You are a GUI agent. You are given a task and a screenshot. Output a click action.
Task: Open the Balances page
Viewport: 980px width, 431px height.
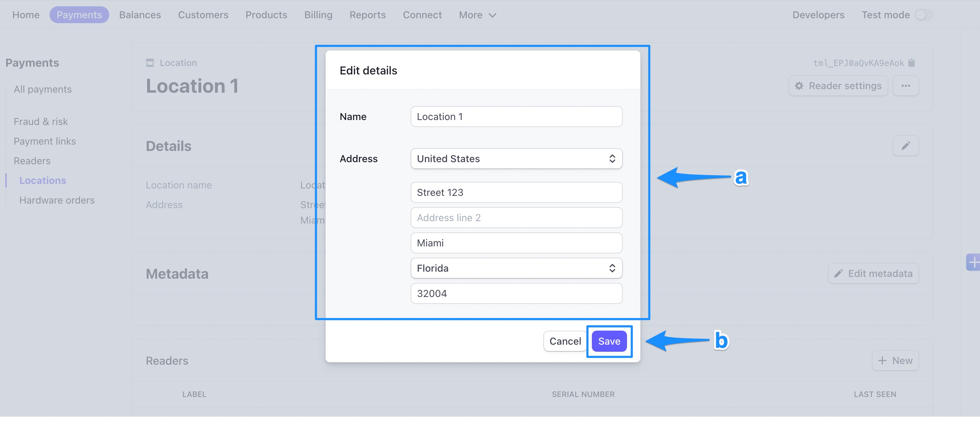point(139,15)
